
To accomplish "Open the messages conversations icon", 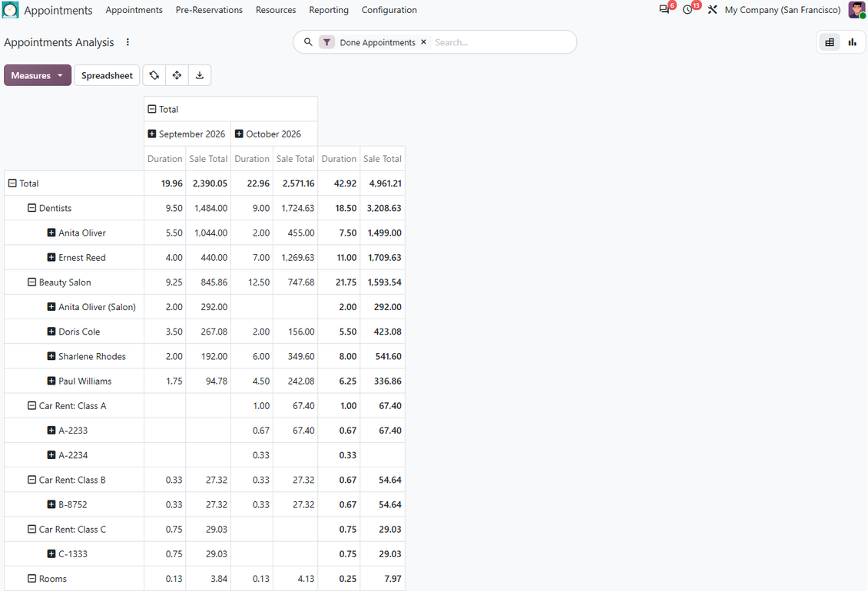I will pyautogui.click(x=664, y=9).
